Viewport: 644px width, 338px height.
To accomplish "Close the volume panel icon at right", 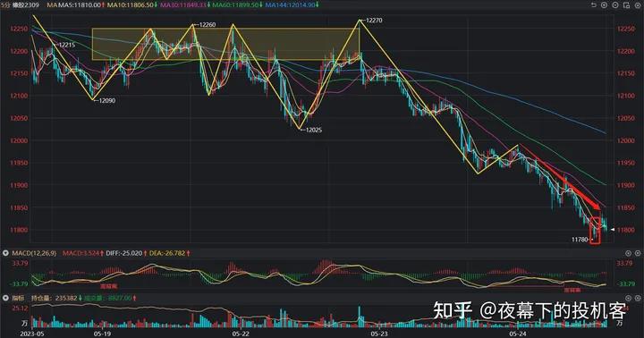I will pos(638,298).
